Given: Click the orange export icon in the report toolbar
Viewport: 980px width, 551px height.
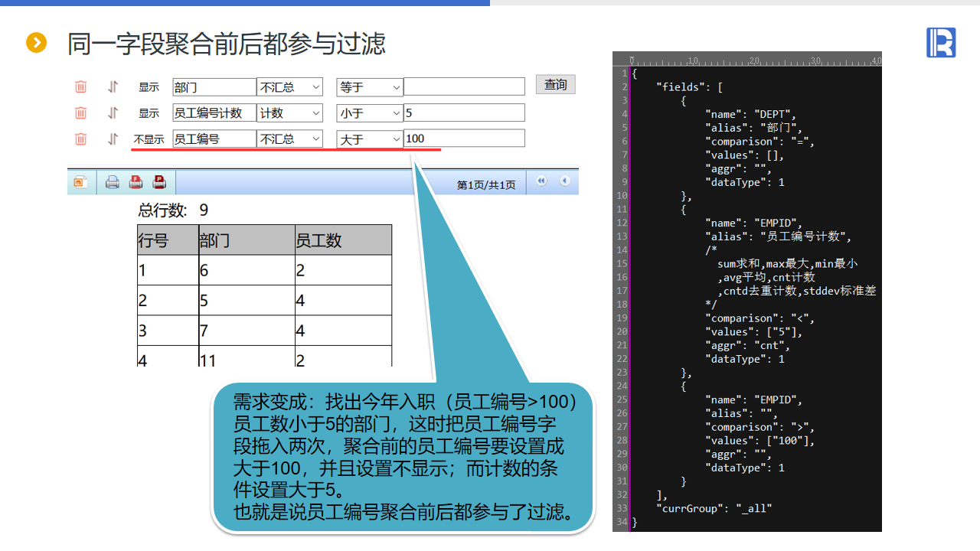Looking at the screenshot, I should (x=80, y=182).
